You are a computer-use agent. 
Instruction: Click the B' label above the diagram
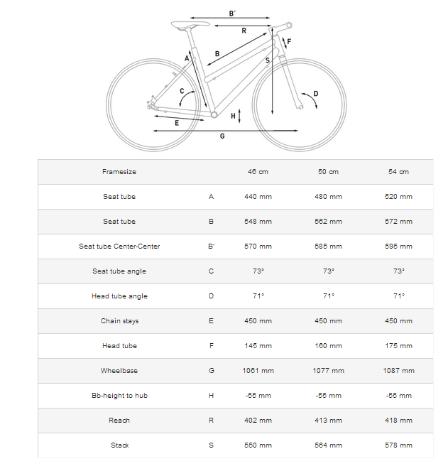pyautogui.click(x=232, y=13)
